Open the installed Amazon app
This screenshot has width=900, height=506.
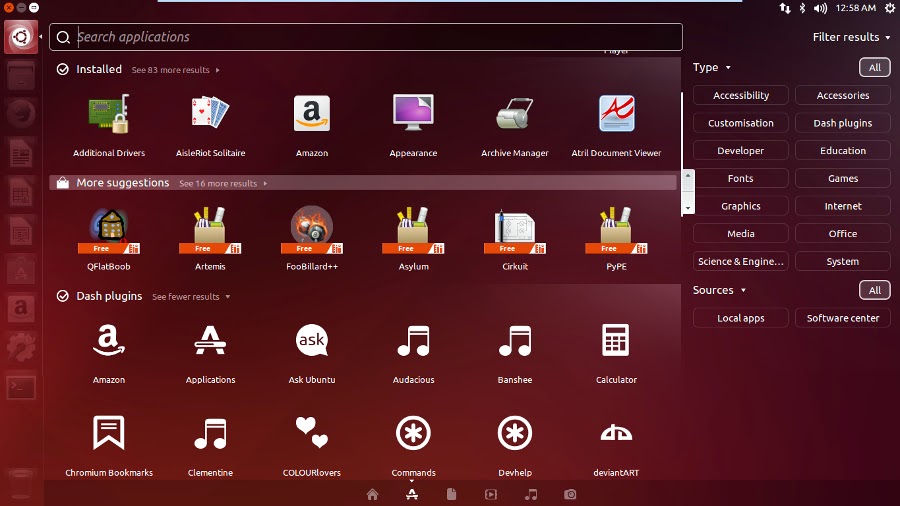tap(312, 125)
